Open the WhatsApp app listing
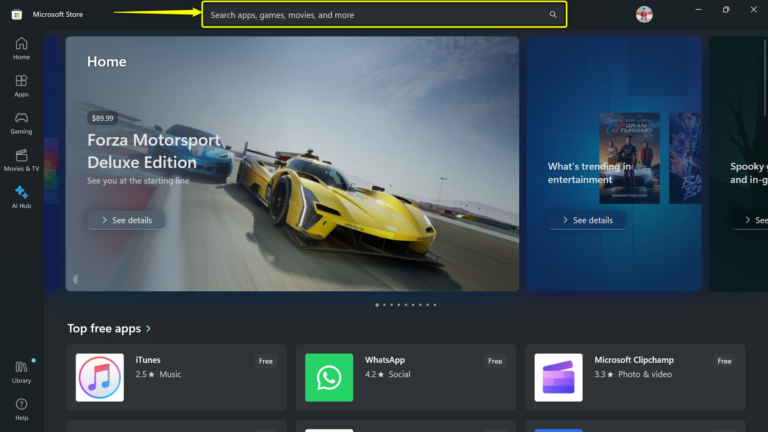The width and height of the screenshot is (768, 432). (x=405, y=377)
